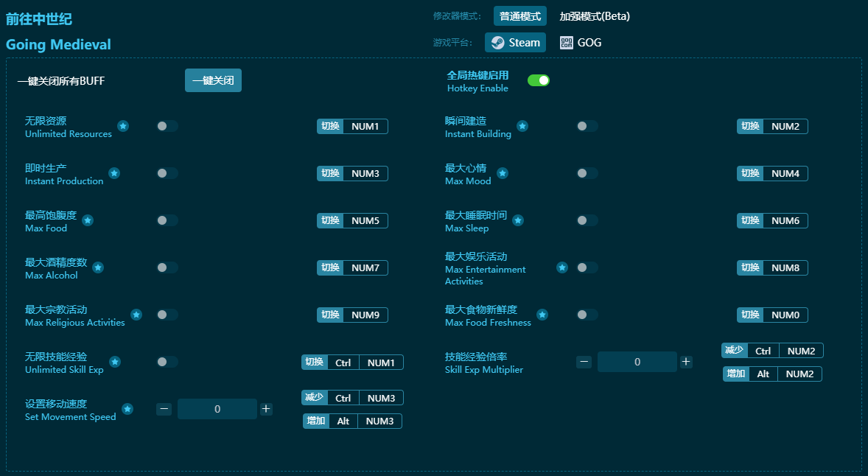
Task: Click 切换 hotkey button for NUM1
Action: tap(331, 126)
